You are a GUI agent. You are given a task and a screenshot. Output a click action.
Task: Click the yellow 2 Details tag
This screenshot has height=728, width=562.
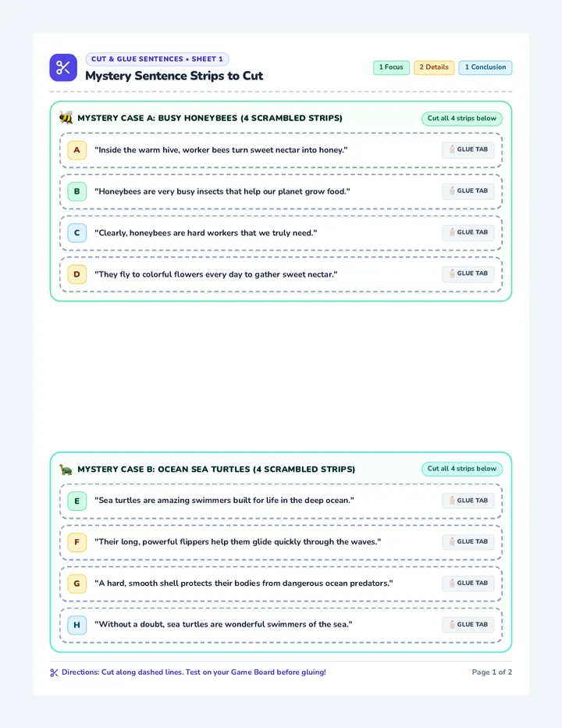tap(434, 67)
